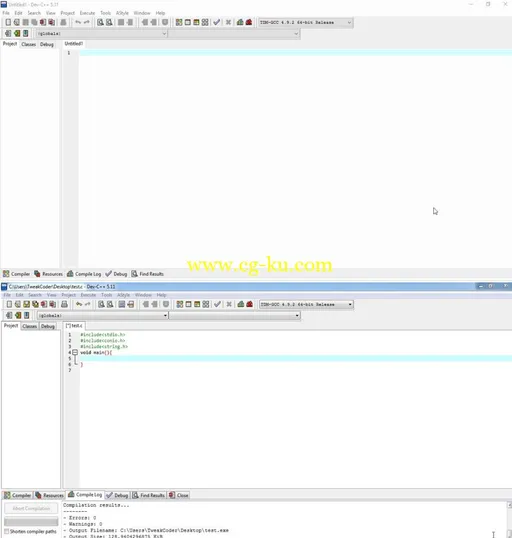Image resolution: width=512 pixels, height=538 pixels.
Task: Collapse main function fold marker on line 4
Action: 75,352
